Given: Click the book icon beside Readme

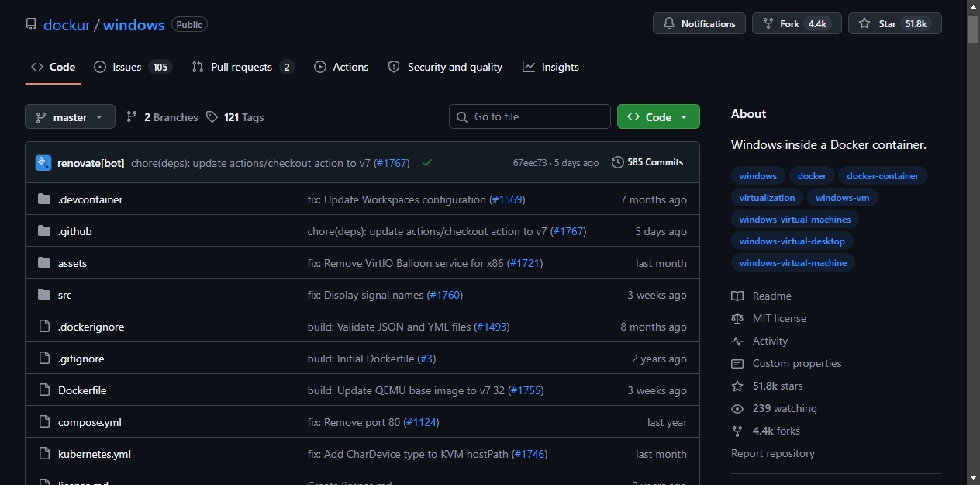Looking at the screenshot, I should [x=737, y=296].
